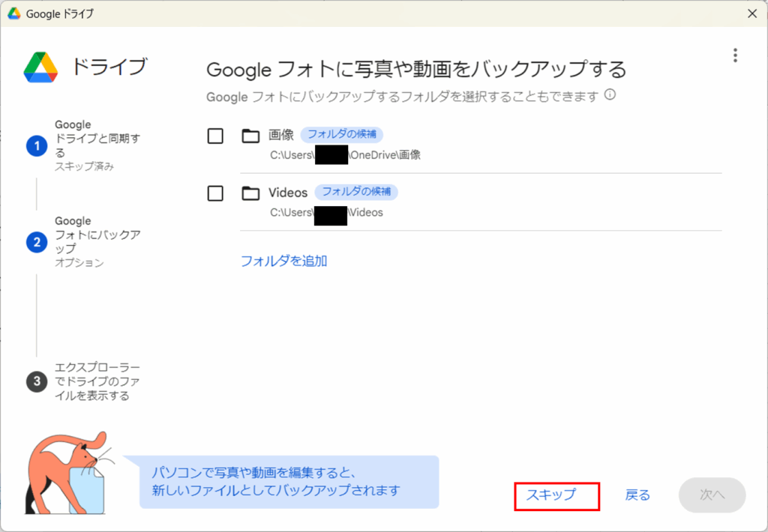The image size is (768, 532).
Task: Click the step 1 circle icon
Action: 37,146
